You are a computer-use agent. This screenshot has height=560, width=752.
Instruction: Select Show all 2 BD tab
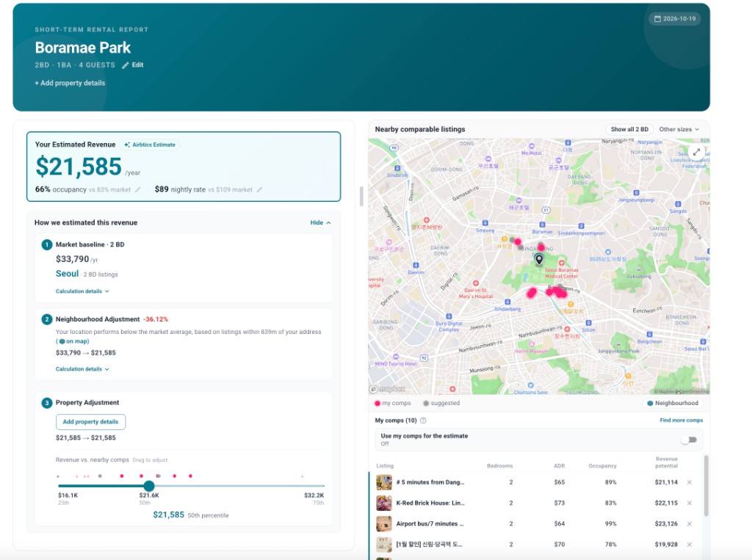[x=629, y=129]
